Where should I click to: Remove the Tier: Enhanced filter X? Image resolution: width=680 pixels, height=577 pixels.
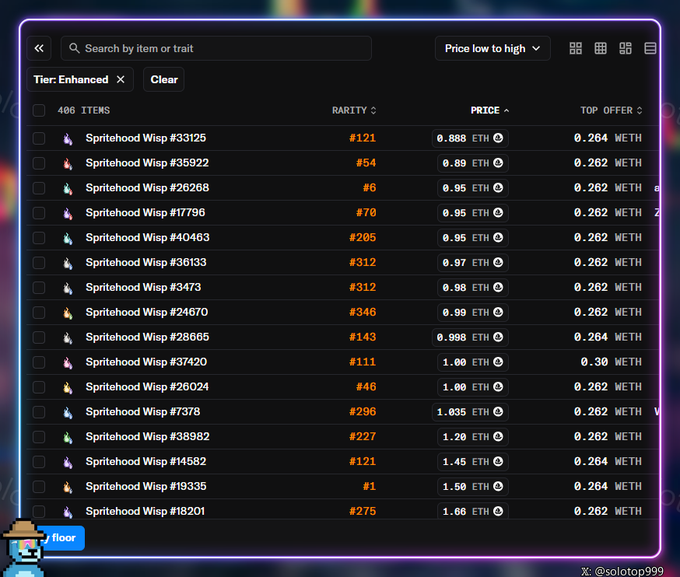tap(121, 79)
